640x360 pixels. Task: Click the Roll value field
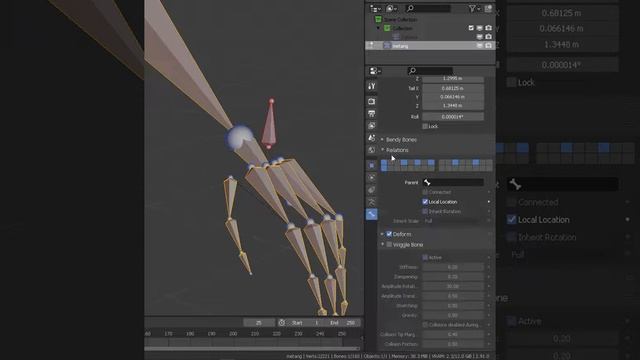pos(453,117)
